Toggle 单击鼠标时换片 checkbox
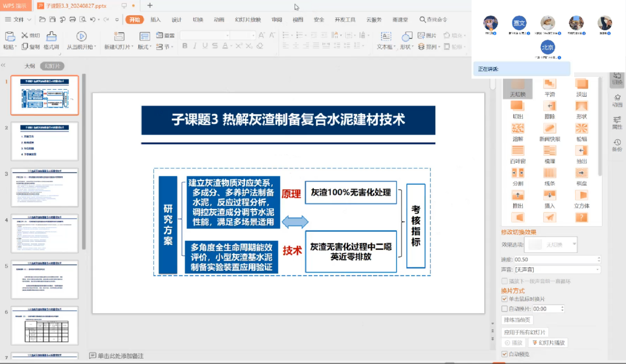Screen dimensions: 626x364 click(504, 299)
